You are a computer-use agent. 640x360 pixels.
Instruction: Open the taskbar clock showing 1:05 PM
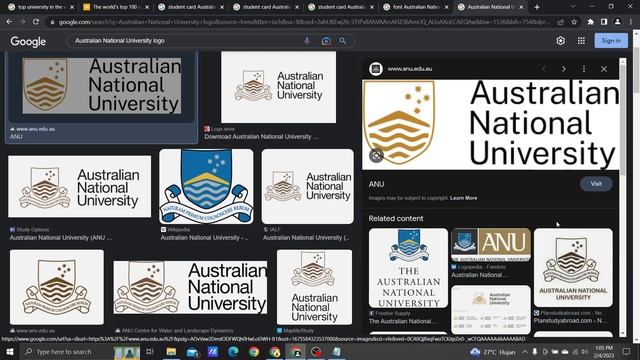(604, 351)
